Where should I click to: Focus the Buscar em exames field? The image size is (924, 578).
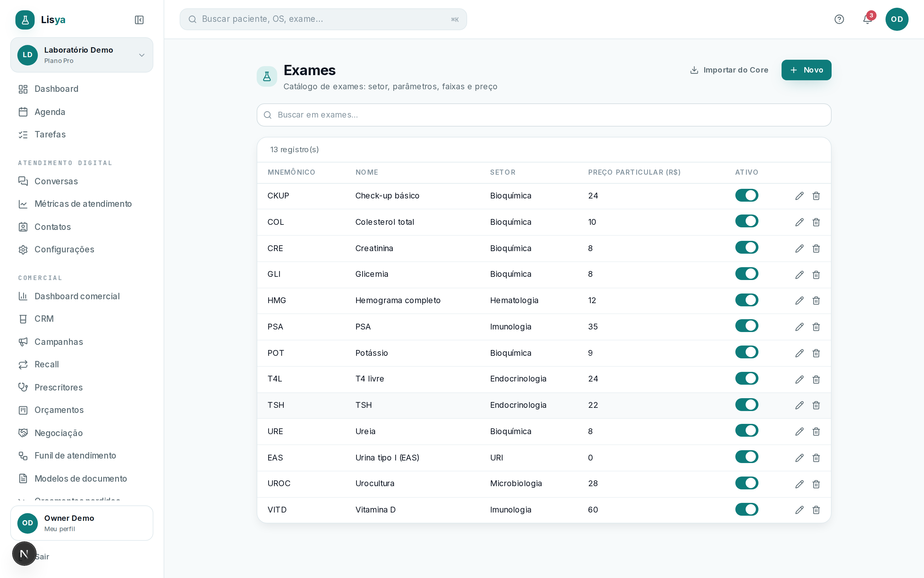pyautogui.click(x=544, y=115)
